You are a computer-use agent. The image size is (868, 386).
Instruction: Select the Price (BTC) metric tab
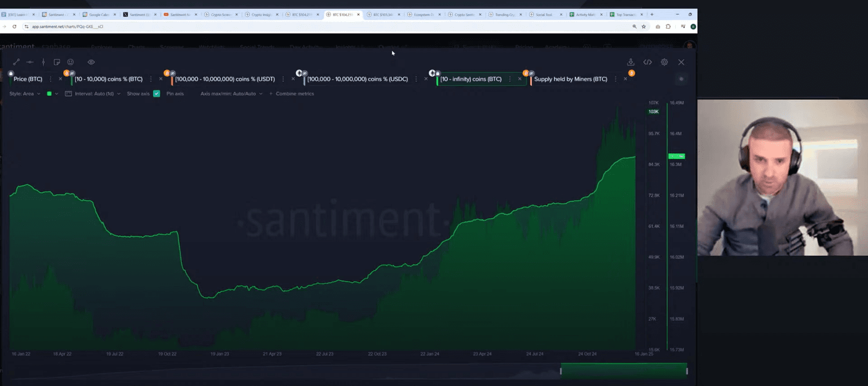[28, 79]
